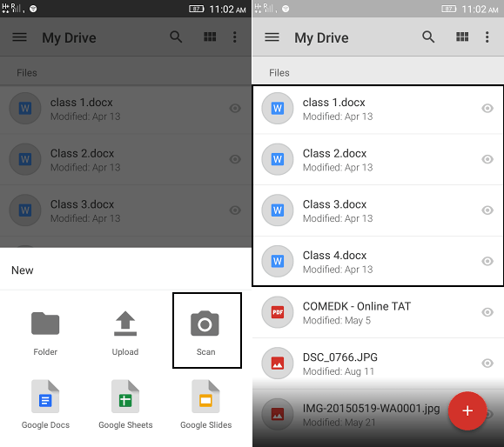Tap the red plus floating button
Viewport: 504px width, 447px height.
click(x=467, y=410)
